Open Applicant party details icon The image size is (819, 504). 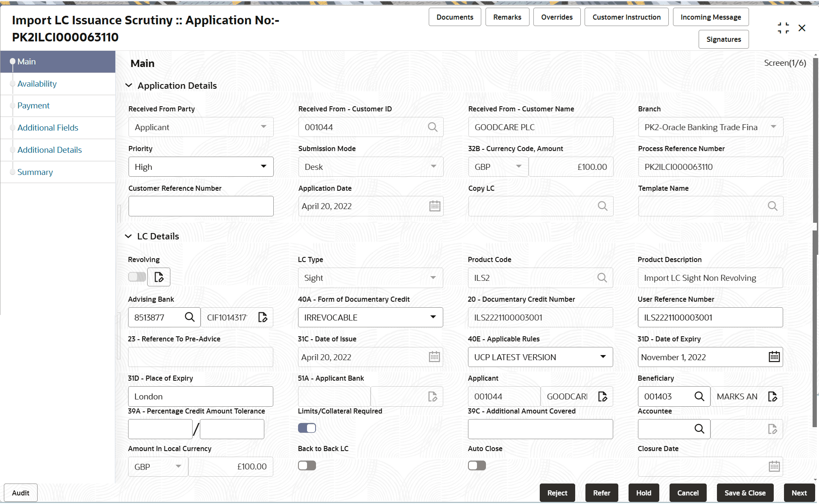(602, 396)
